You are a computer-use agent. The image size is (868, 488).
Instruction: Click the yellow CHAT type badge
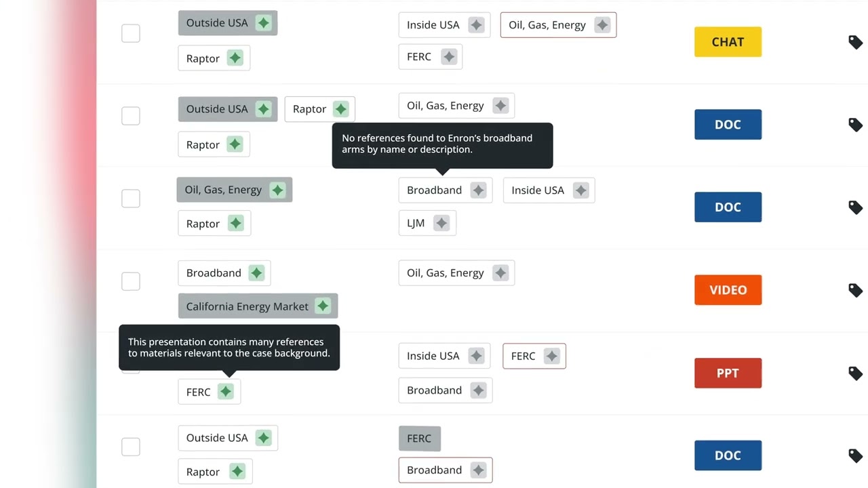[728, 42]
